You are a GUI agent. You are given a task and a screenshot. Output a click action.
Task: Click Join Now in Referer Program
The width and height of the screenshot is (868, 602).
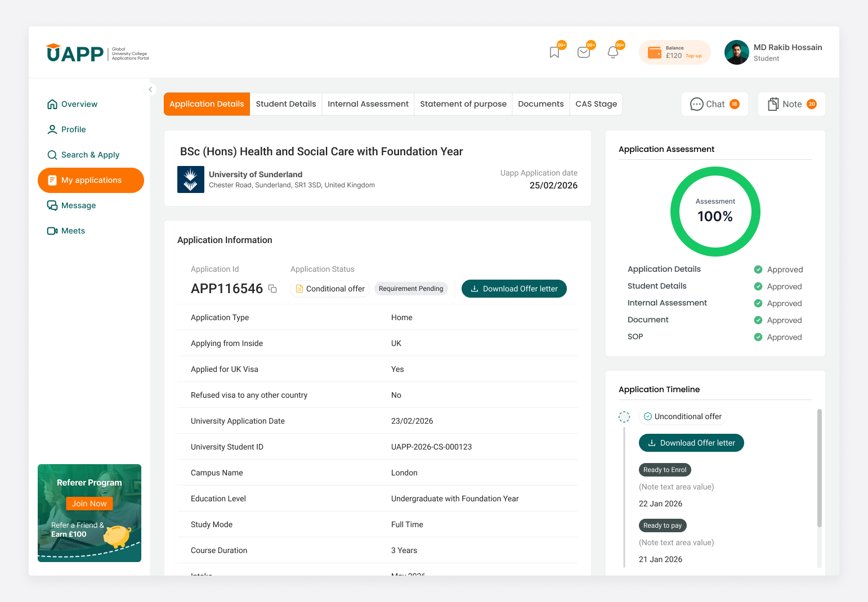coord(89,504)
